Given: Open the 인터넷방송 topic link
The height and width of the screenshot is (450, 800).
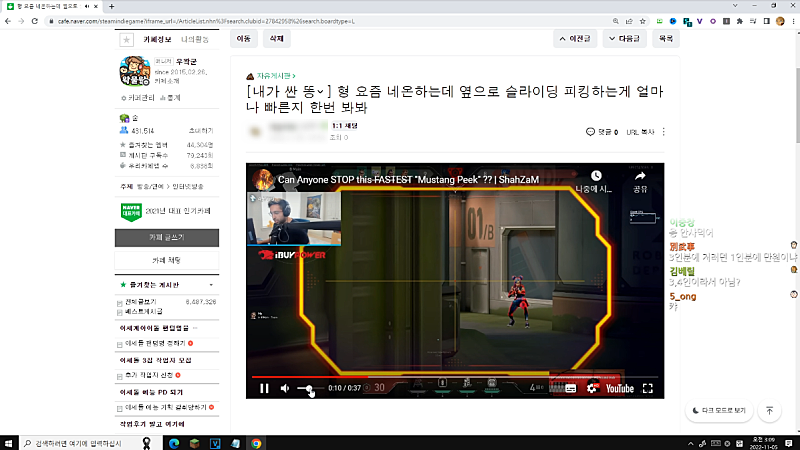Looking at the screenshot, I should (188, 187).
